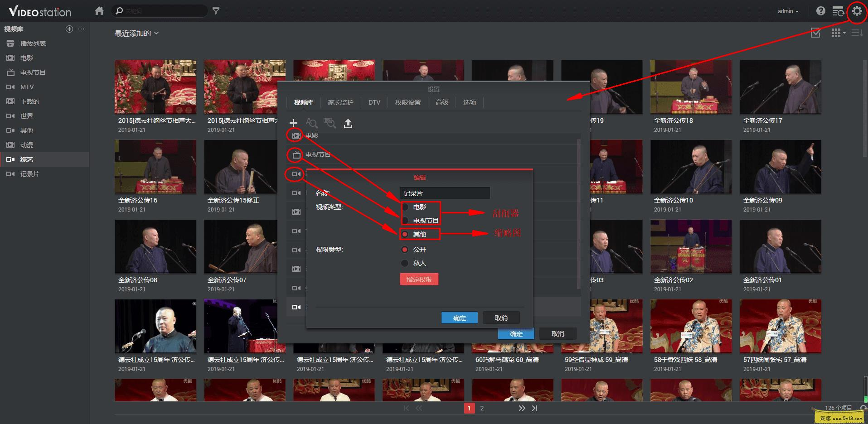Add a collection in the sidebar header
868x424 pixels.
click(x=69, y=29)
